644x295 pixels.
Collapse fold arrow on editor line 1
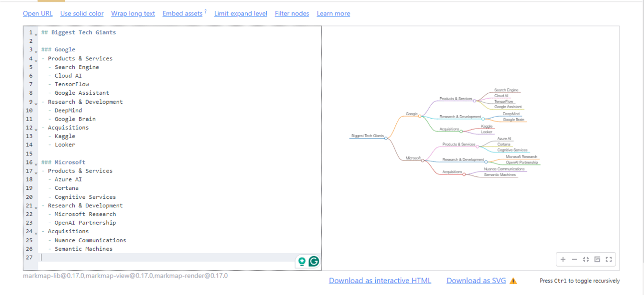point(36,34)
